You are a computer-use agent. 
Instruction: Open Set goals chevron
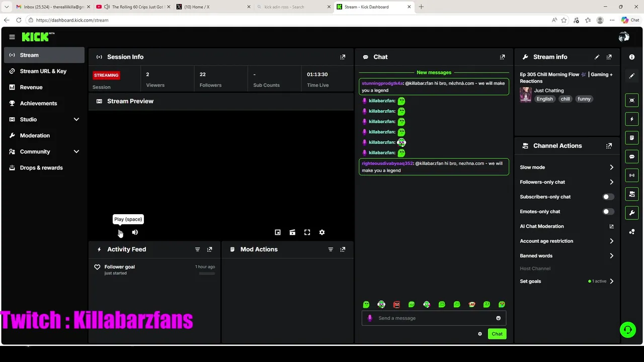pos(611,282)
